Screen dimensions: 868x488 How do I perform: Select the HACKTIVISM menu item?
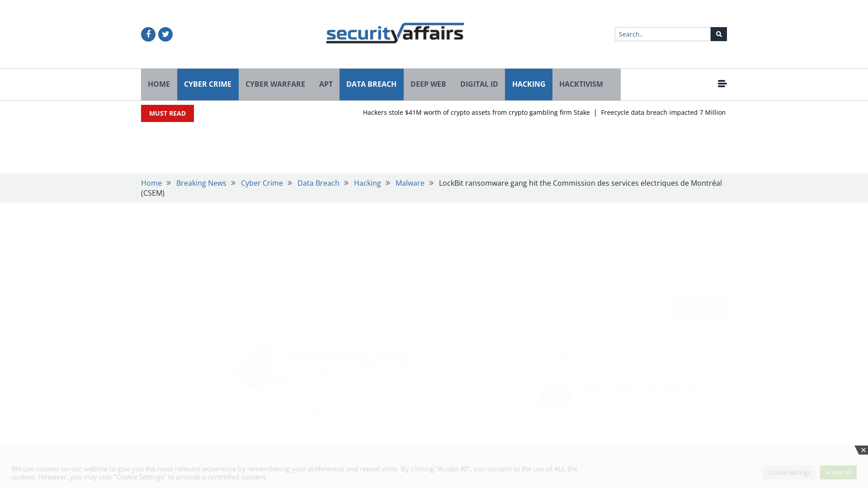pyautogui.click(x=580, y=84)
